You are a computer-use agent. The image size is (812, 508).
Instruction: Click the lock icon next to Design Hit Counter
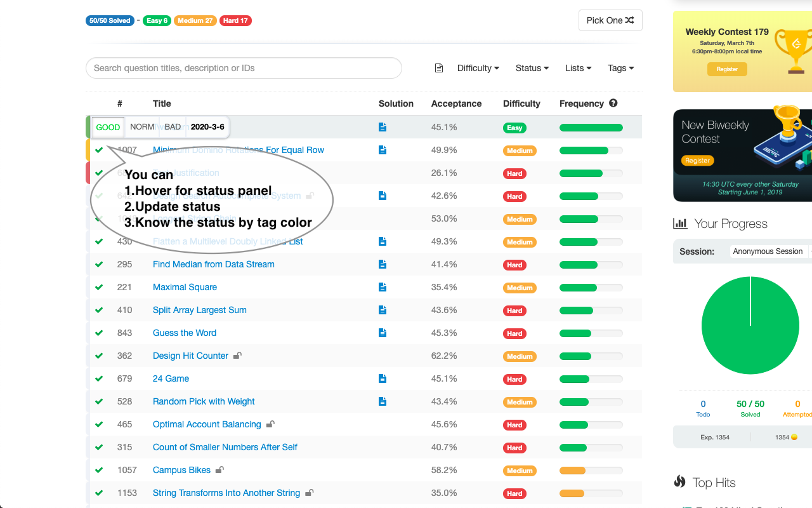coord(237,356)
